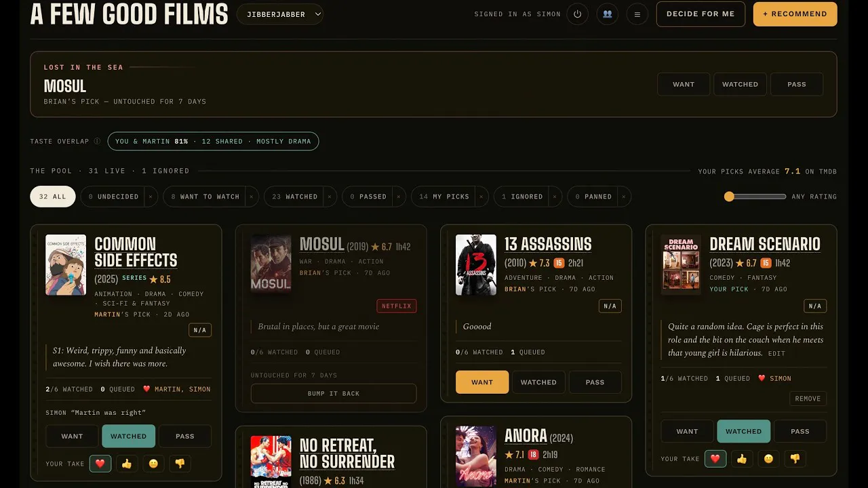868x488 pixels.
Task: Mark 13 Assassins as Pass
Action: 595,382
